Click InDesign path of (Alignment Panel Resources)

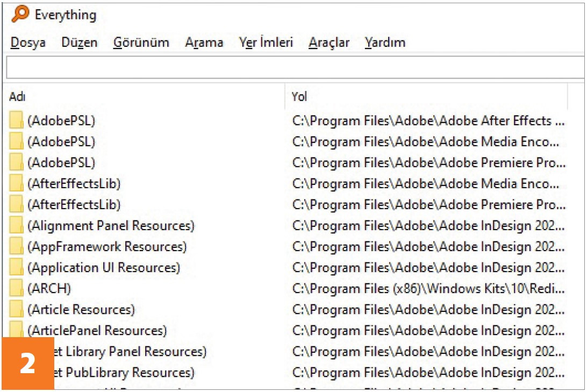pos(428,225)
